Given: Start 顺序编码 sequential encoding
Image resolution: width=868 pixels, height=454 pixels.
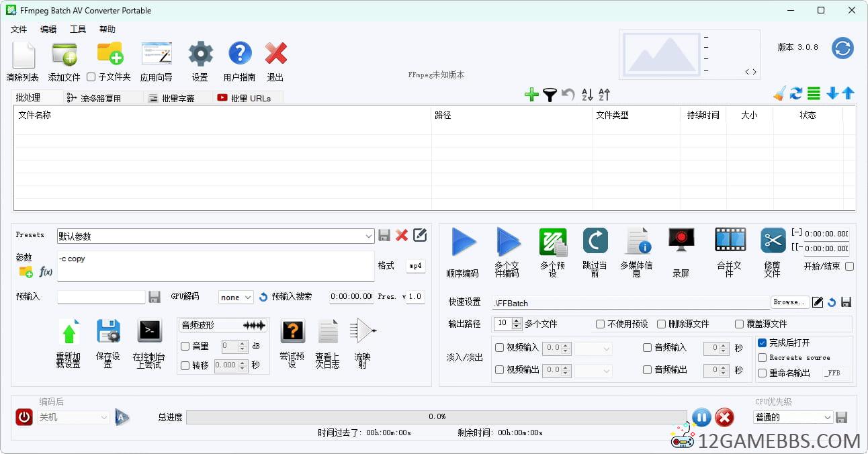Looking at the screenshot, I should click(x=463, y=242).
